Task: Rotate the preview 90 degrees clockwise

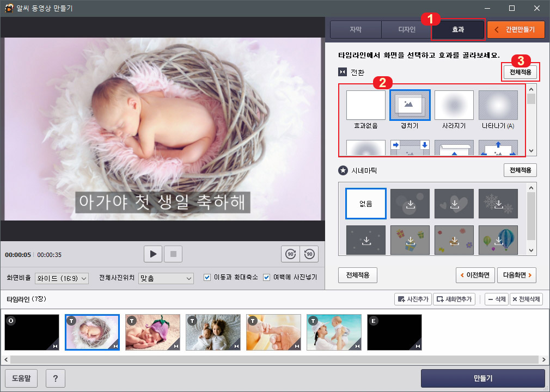Action: 290,254
